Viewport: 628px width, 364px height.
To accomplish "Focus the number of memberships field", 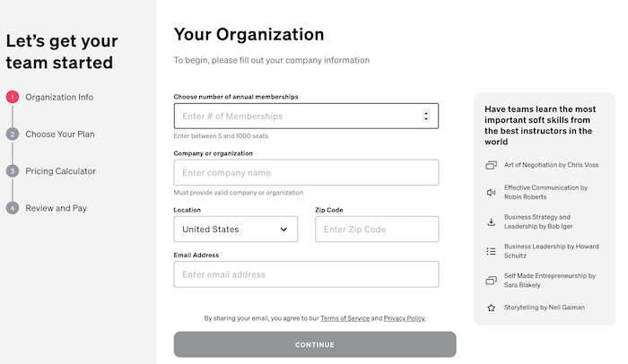I will coord(306,117).
